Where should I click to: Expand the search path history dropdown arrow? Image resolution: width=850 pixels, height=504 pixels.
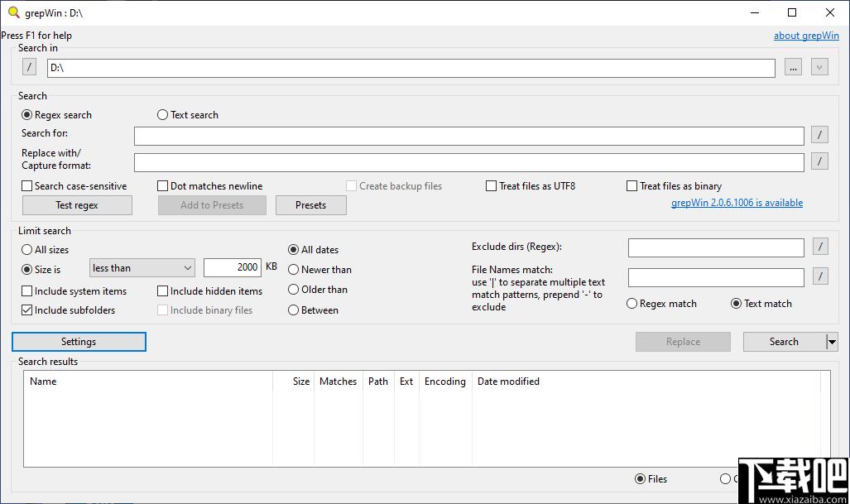(819, 67)
